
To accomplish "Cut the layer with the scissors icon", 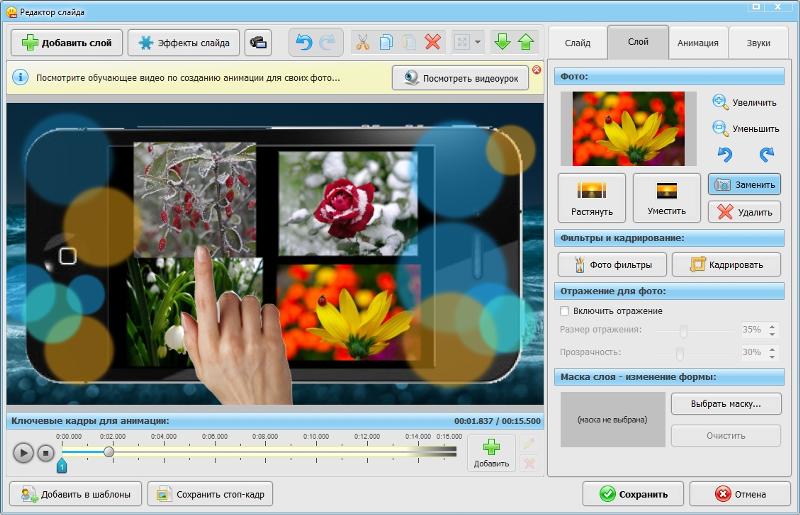I will (362, 42).
